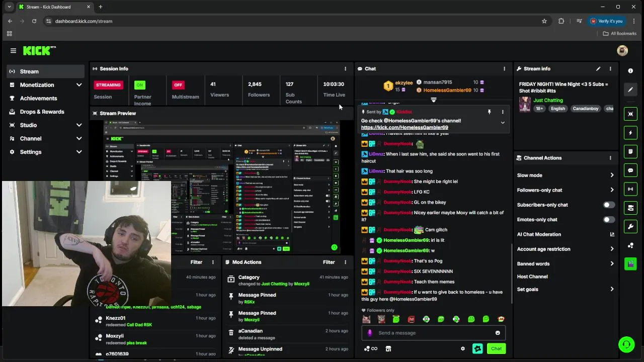
Task: Click the Filter button in Mod Actions
Action: point(329,262)
